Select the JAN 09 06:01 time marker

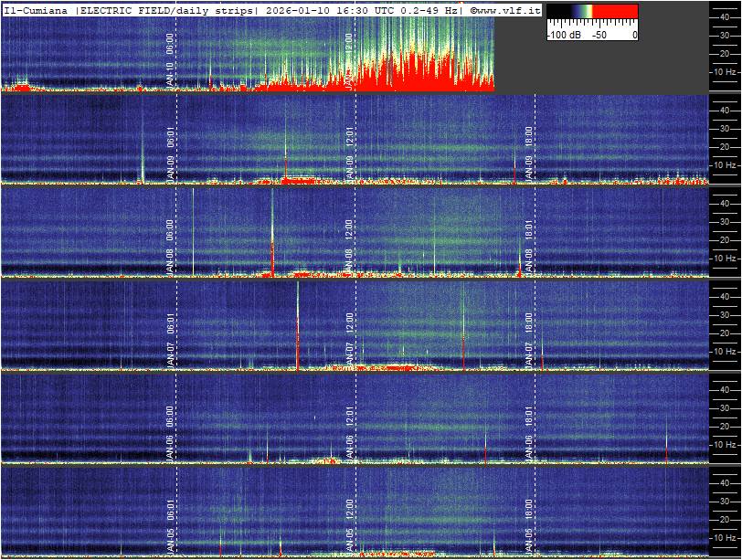point(170,153)
